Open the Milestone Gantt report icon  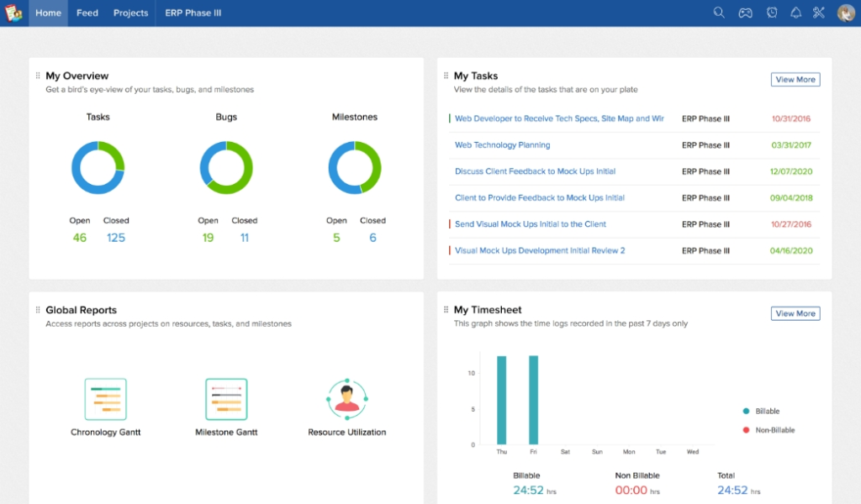[x=226, y=399]
